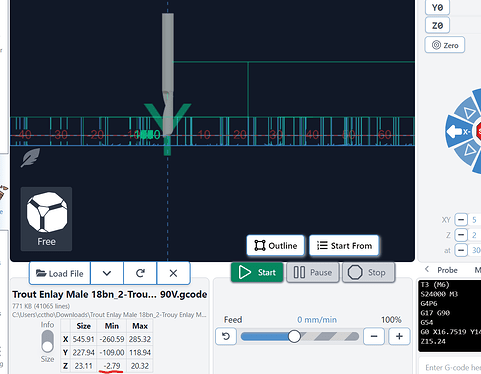Screen dimensions: 481x374
Task: Zero the Z axis with Z0
Action: coord(437,25)
